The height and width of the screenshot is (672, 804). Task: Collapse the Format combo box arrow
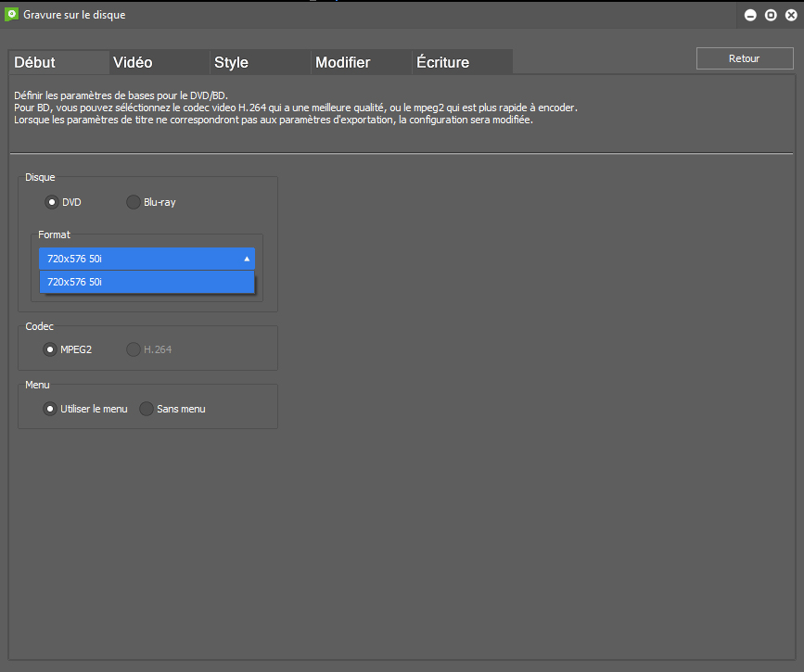(x=247, y=259)
